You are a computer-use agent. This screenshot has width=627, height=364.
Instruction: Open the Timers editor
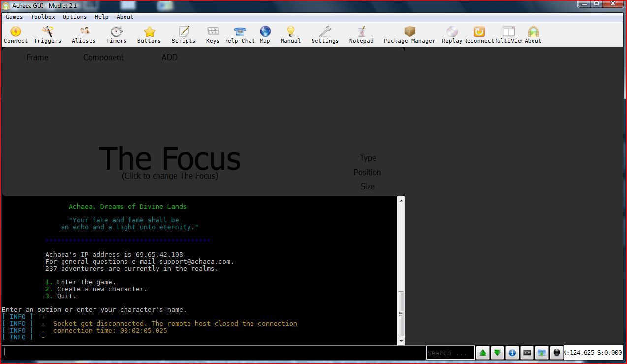click(x=116, y=35)
